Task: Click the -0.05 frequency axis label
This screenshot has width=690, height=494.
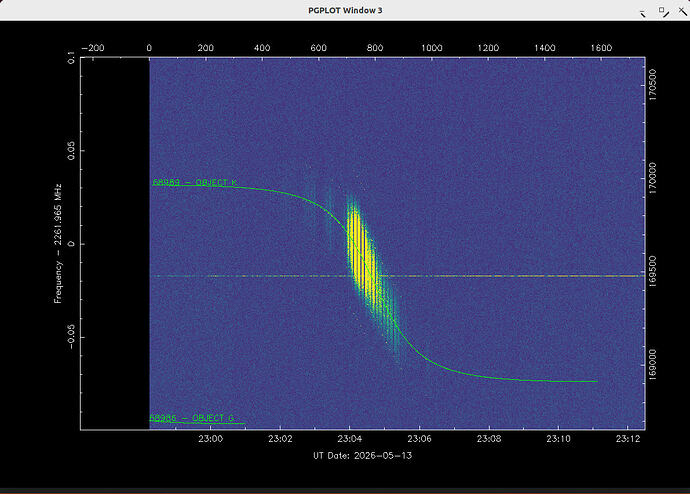Action: (x=71, y=337)
